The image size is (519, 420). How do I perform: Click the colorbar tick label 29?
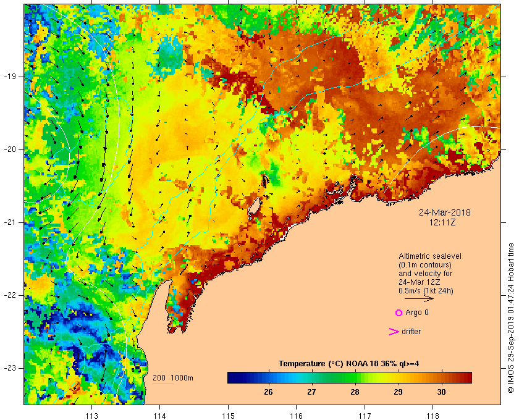click(398, 392)
